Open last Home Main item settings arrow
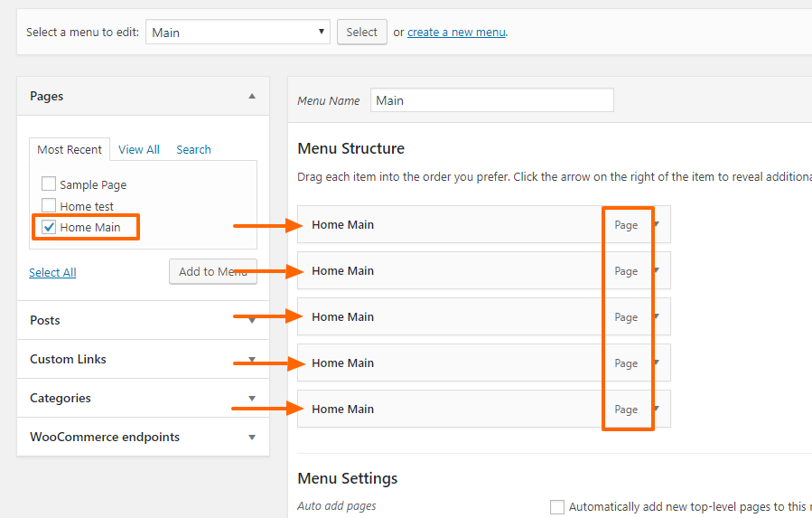 pyautogui.click(x=657, y=409)
